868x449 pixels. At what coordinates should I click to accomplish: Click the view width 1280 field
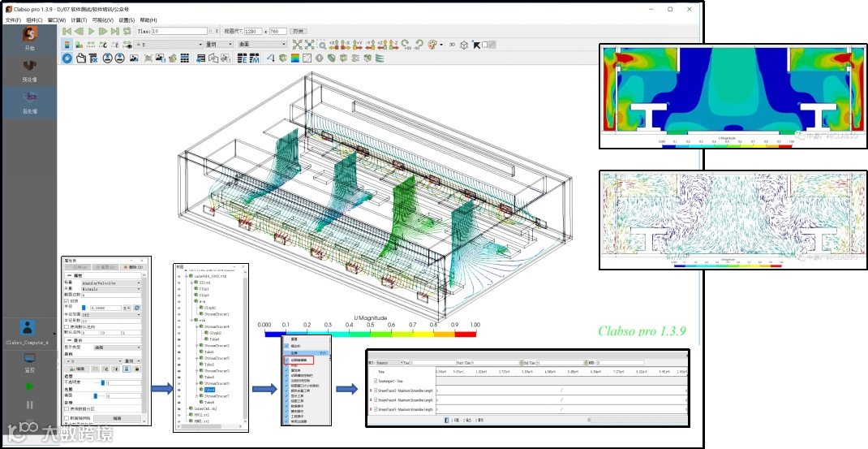click(x=253, y=32)
